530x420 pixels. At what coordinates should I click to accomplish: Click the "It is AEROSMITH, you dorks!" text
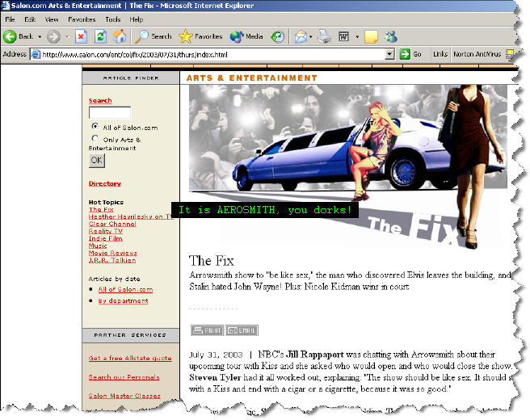tap(265, 210)
